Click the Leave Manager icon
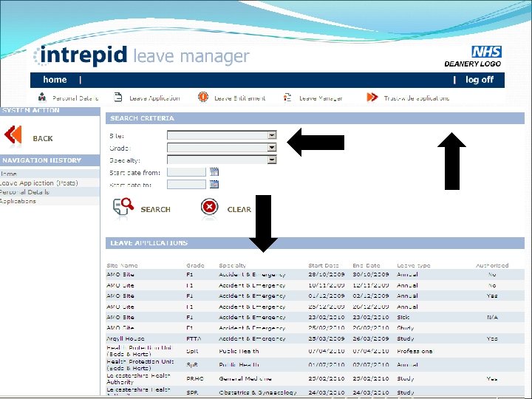 point(287,98)
